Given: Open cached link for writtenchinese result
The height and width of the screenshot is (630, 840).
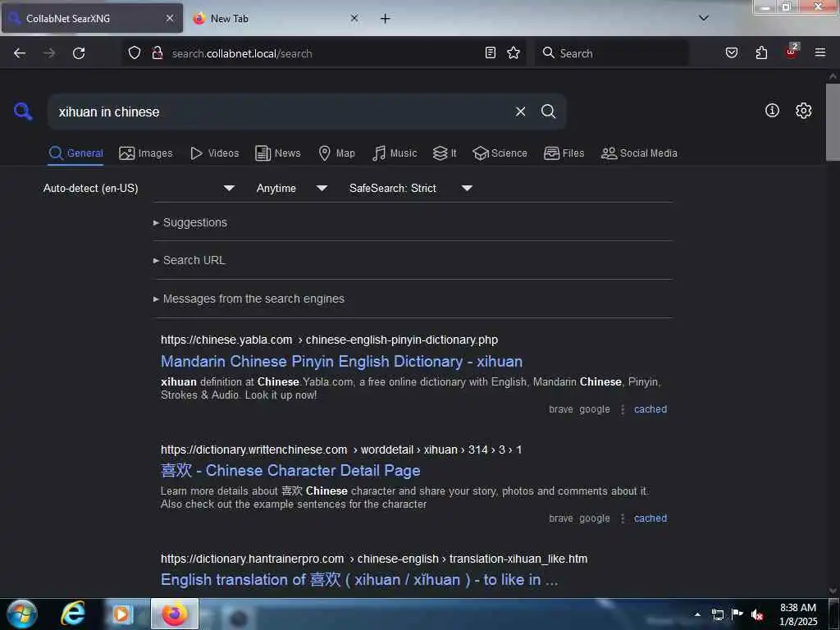Looking at the screenshot, I should click(x=651, y=518).
